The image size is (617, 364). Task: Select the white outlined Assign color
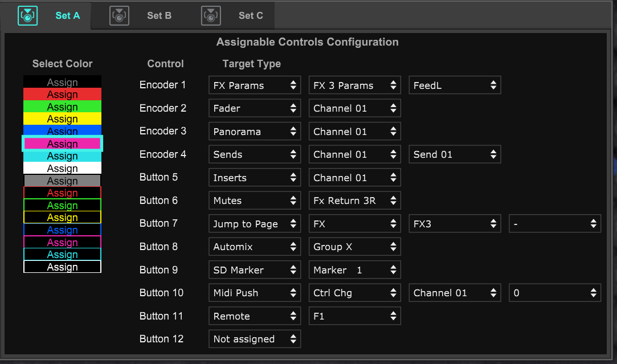tap(62, 267)
